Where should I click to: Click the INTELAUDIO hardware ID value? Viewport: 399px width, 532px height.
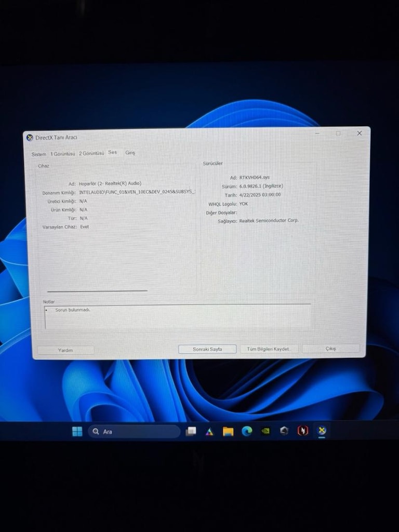click(x=137, y=192)
